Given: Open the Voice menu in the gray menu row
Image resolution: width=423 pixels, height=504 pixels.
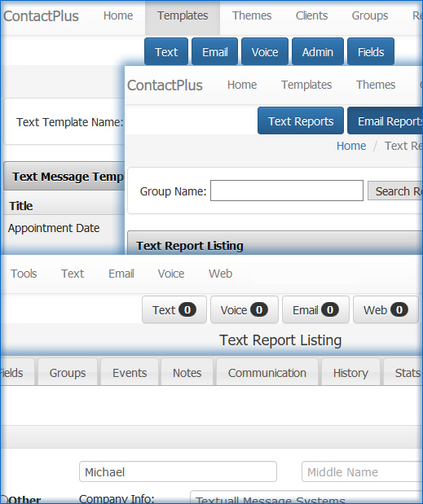Looking at the screenshot, I should [x=171, y=274].
